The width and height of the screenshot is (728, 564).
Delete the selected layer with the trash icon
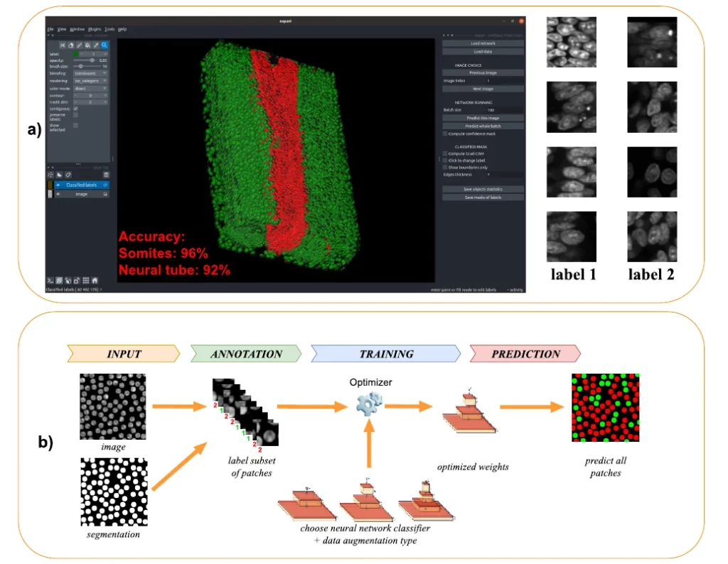coord(107,175)
